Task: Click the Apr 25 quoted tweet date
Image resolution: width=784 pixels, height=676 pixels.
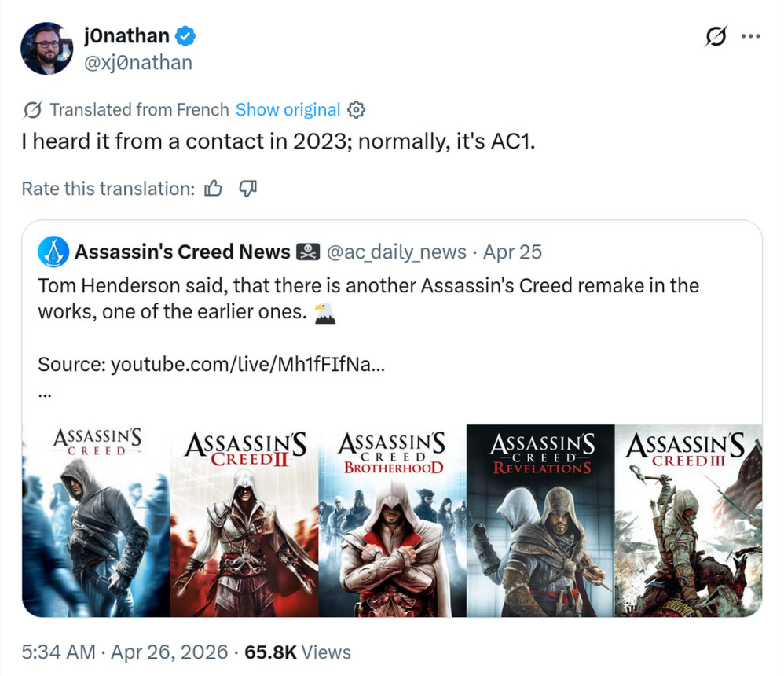Action: pyautogui.click(x=512, y=252)
